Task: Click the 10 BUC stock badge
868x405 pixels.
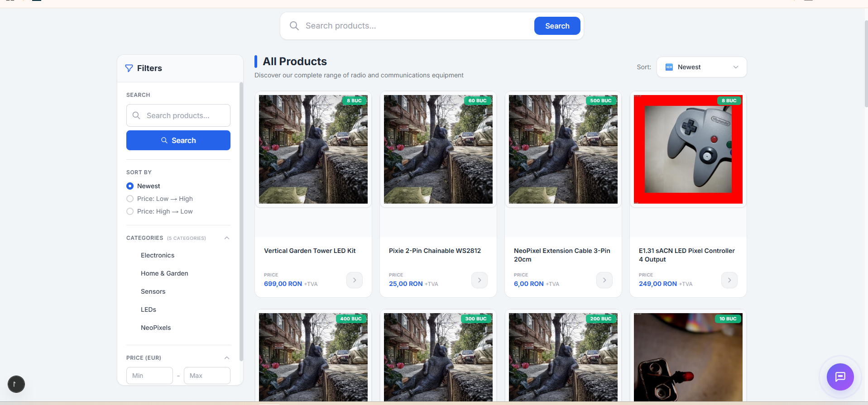Action: point(728,319)
